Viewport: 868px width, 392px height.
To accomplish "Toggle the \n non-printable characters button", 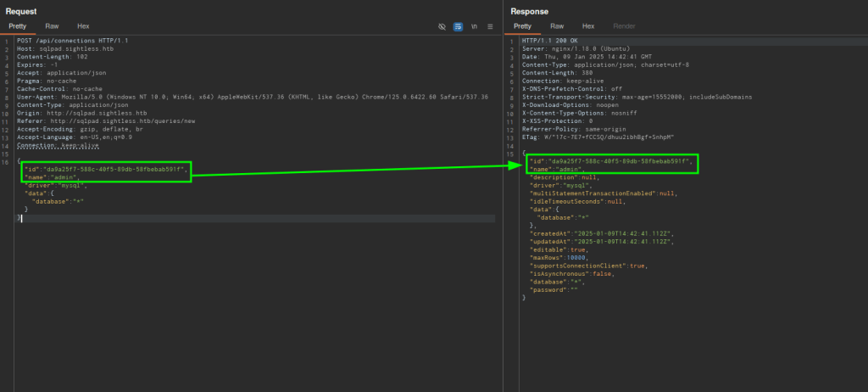I will click(x=474, y=26).
